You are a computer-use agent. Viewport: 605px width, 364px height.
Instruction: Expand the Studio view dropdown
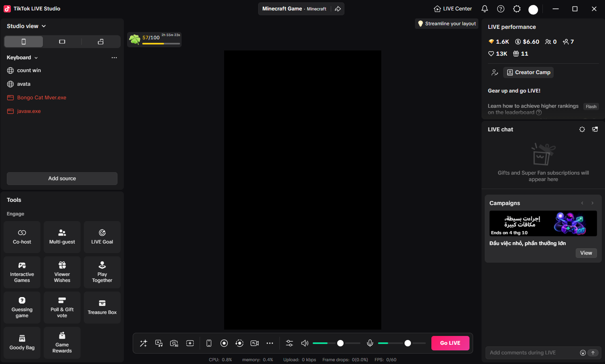pyautogui.click(x=26, y=26)
